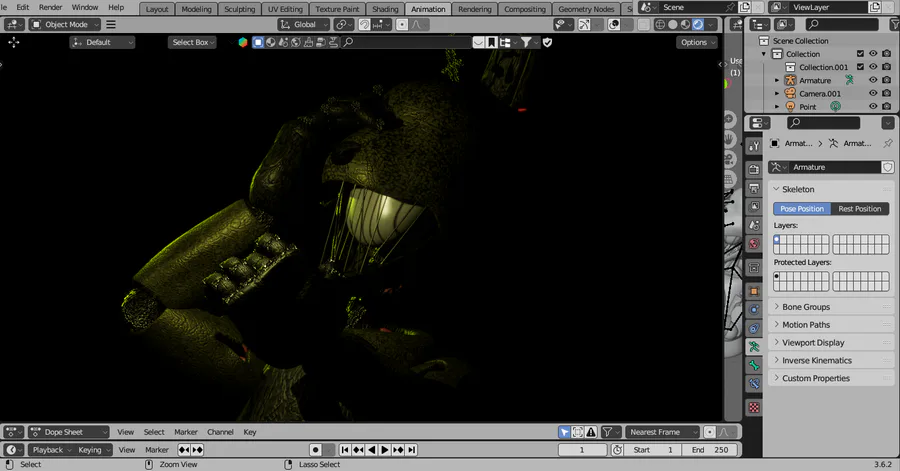Select Pose Position button
Viewport: 900px width, 471px height.
click(802, 209)
